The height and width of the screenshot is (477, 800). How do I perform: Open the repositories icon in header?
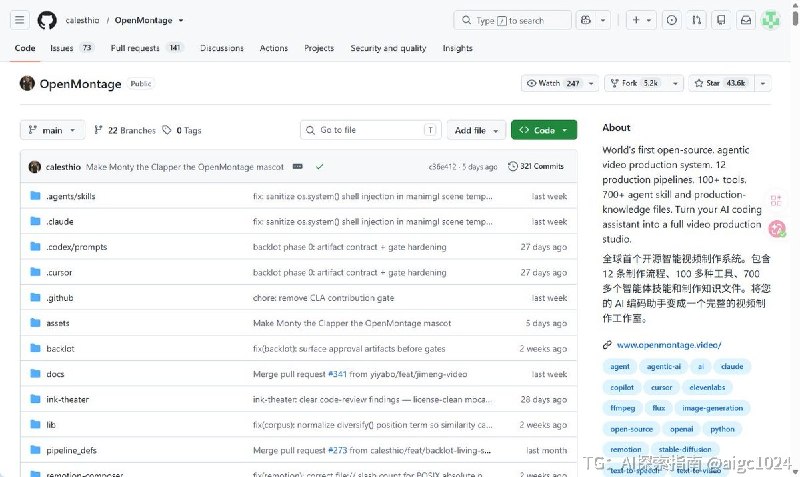tap(721, 20)
